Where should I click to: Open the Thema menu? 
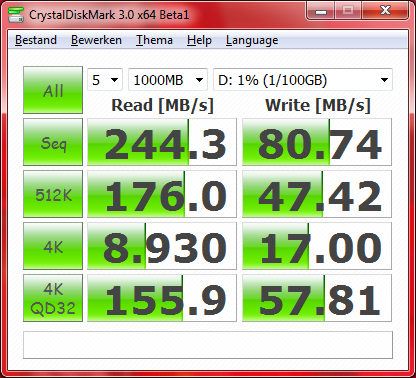154,40
